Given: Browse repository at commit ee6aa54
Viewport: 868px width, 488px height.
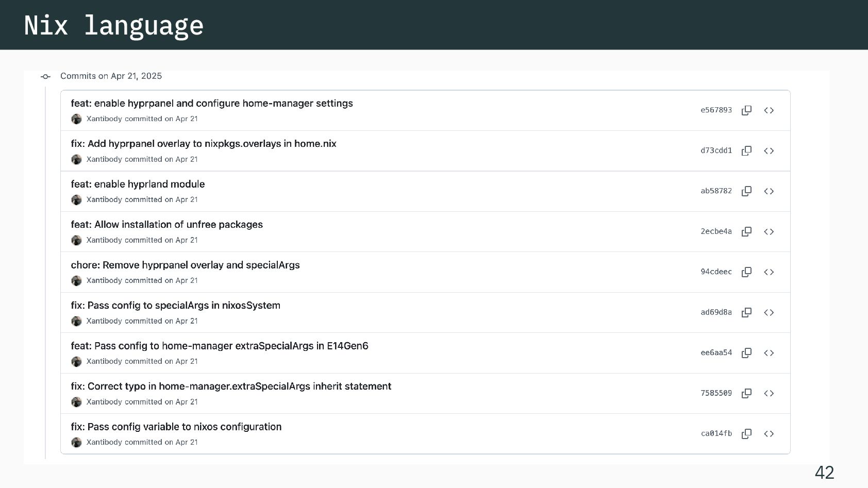Looking at the screenshot, I should click(x=769, y=353).
